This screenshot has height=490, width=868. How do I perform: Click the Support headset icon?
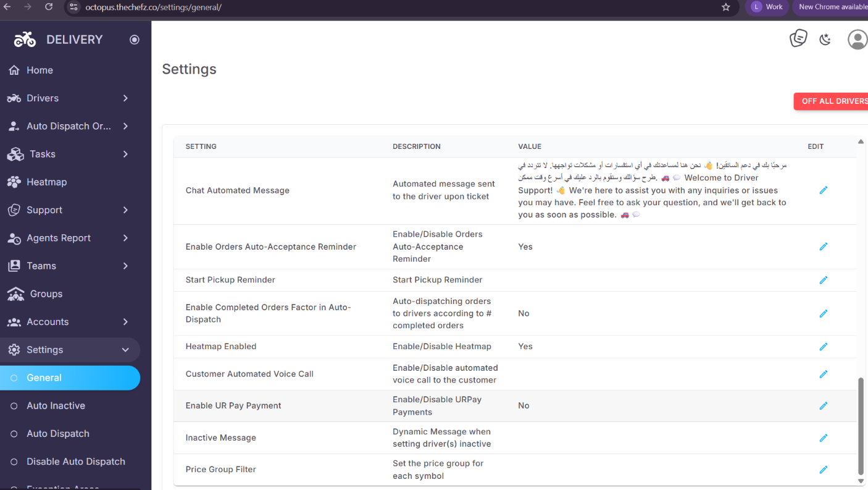click(14, 210)
